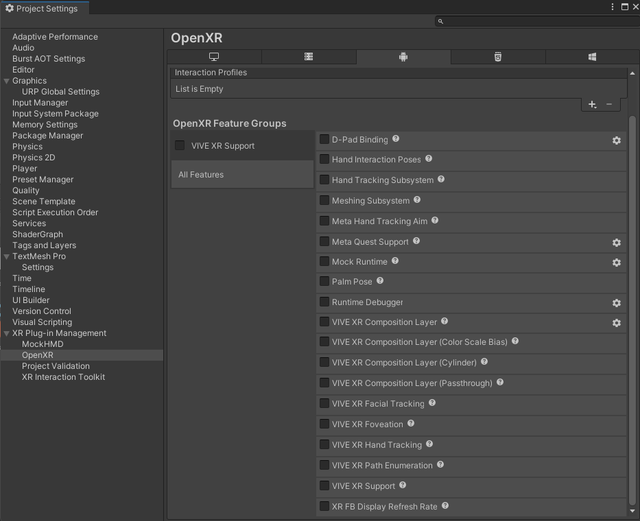Open D-Pad Binding settings gear
The image size is (640, 521).
[x=616, y=140]
